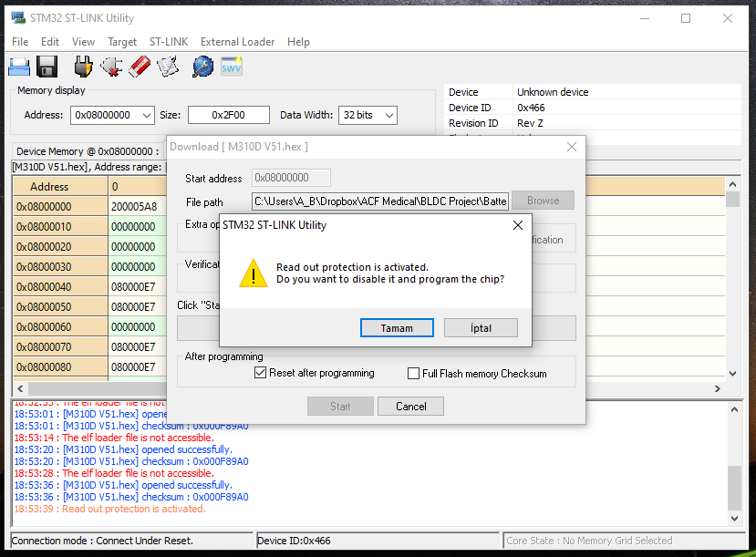
Task: Open the Data Width dropdown
Action: point(389,115)
